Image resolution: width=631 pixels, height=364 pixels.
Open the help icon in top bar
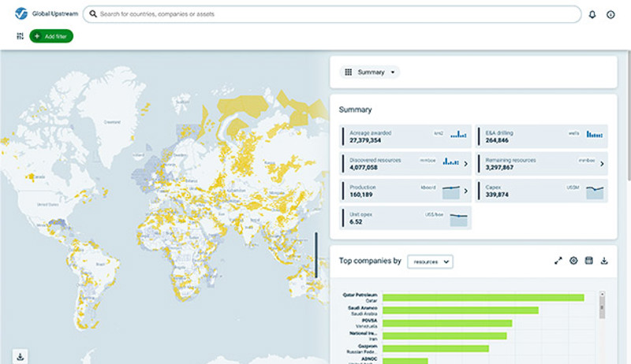tap(610, 15)
